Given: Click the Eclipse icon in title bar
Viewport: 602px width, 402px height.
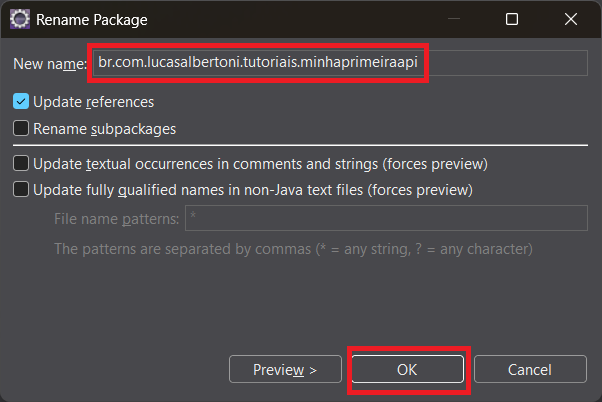Looking at the screenshot, I should click(19, 19).
